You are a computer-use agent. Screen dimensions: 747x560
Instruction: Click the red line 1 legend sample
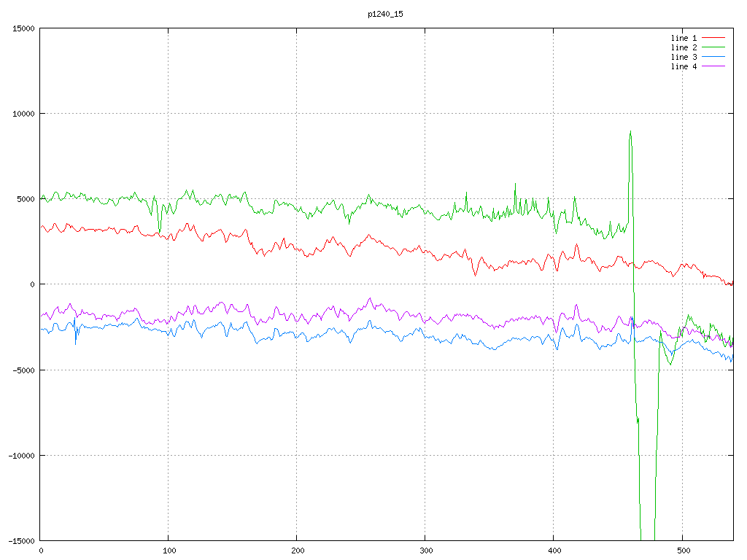click(713, 38)
